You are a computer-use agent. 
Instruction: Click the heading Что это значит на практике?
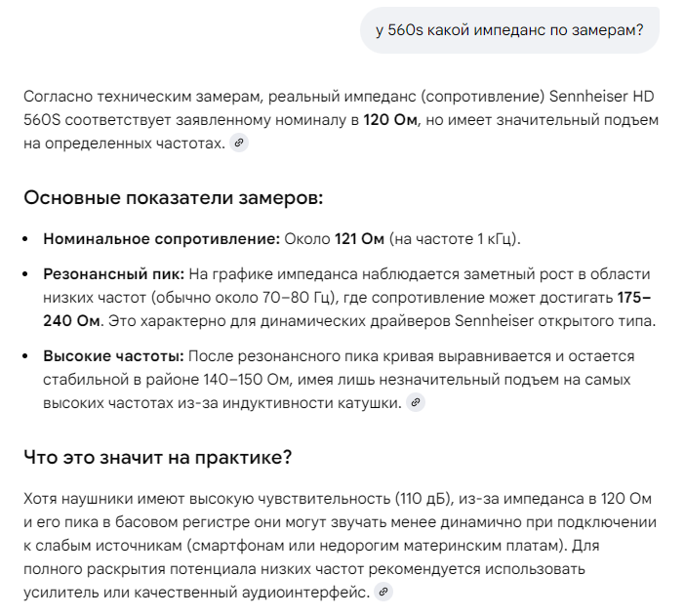point(157,456)
